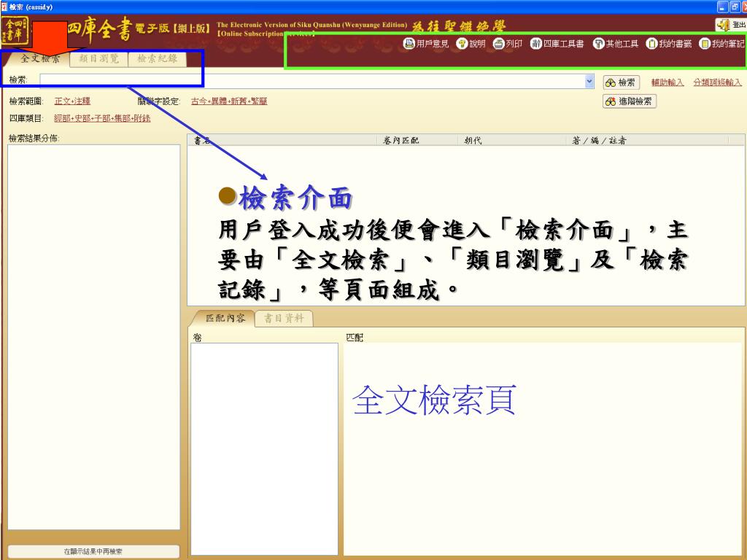Open 經部+史部+子部+集部+附錄 category link
747x560 pixels.
click(102, 118)
